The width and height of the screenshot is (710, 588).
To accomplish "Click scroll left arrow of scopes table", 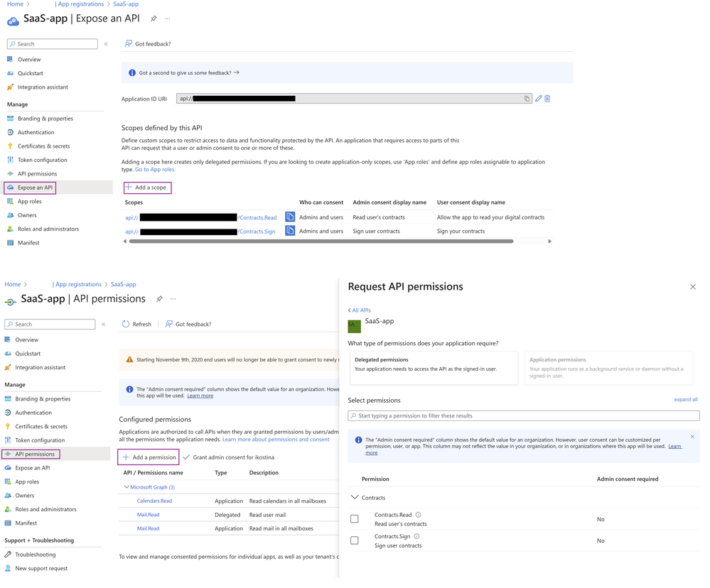I will [x=125, y=241].
